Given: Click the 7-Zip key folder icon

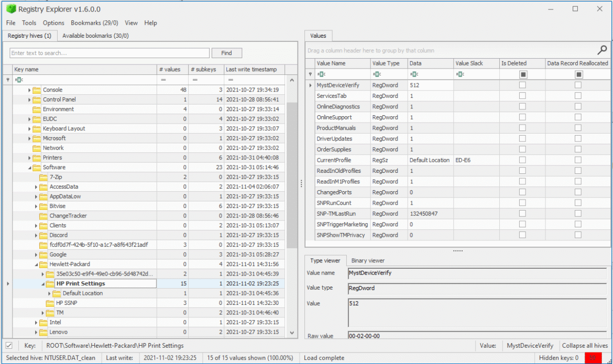Looking at the screenshot, I should 43,177.
